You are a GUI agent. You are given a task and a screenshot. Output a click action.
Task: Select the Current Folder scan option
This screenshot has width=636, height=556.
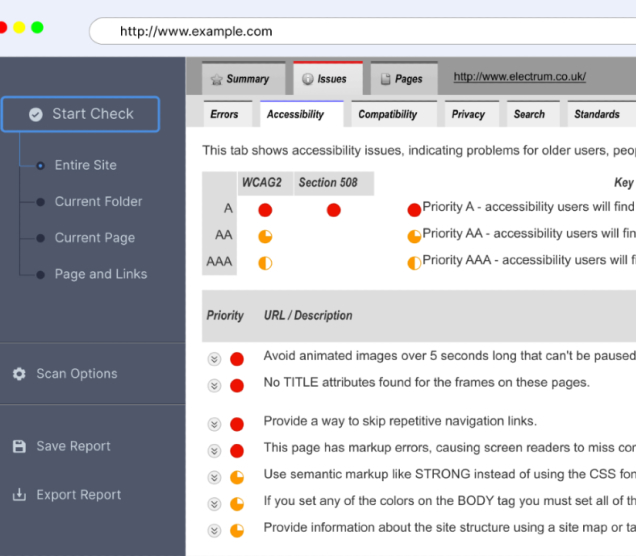[98, 202]
